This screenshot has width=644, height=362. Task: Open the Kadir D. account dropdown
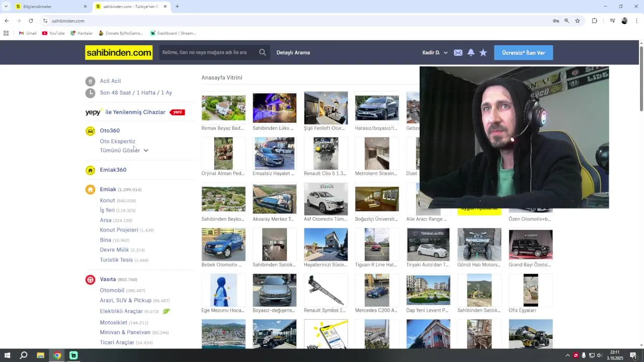[435, 53]
